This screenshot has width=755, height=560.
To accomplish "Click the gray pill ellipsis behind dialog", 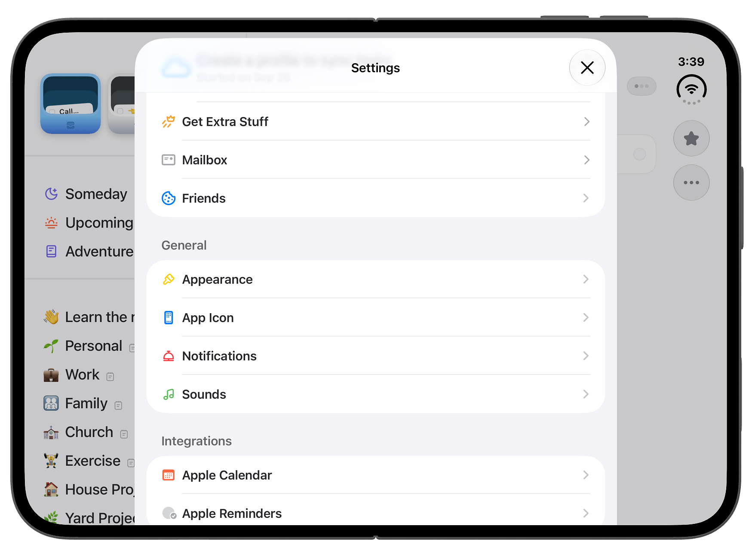I will [641, 86].
